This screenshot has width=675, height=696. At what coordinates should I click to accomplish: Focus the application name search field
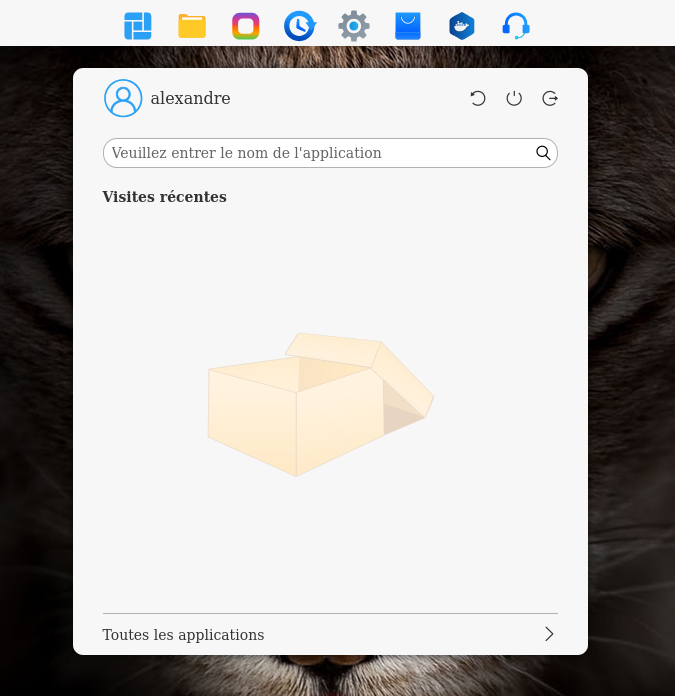320,153
